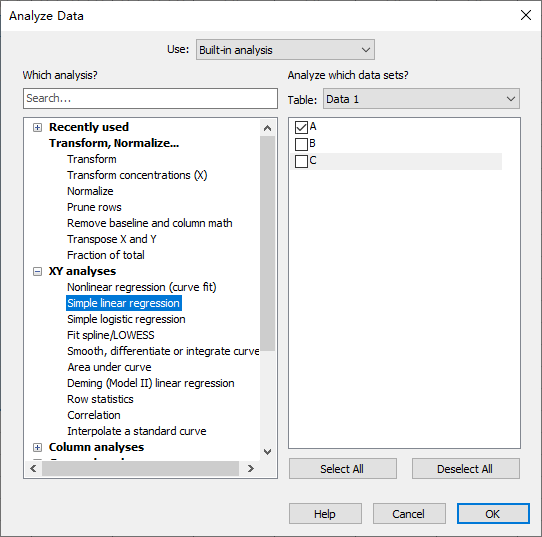Select Transpose X and Y
This screenshot has height=537, width=542.
[x=112, y=239]
